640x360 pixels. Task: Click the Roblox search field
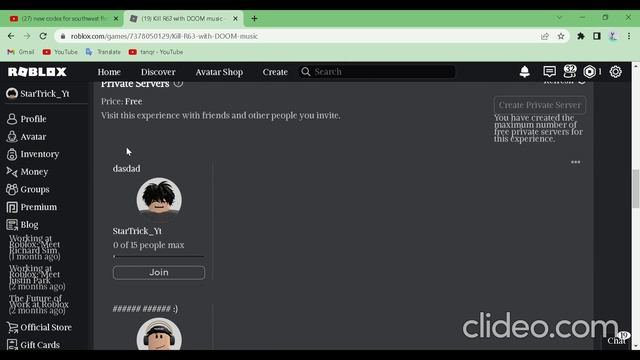click(378, 72)
